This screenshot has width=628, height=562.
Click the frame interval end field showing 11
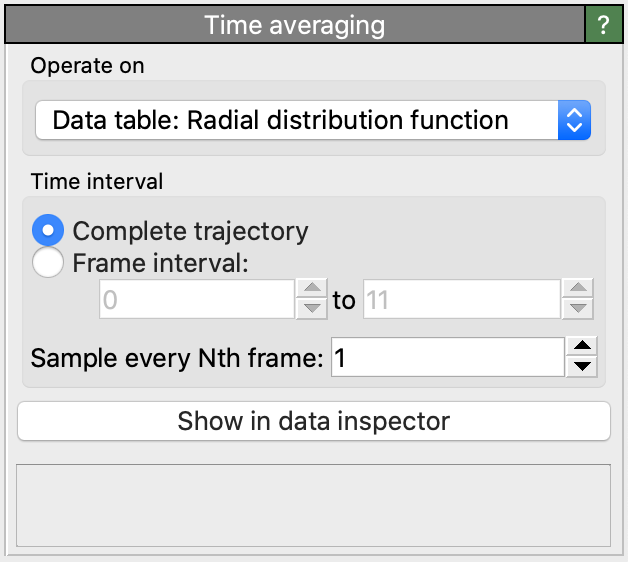[460, 300]
